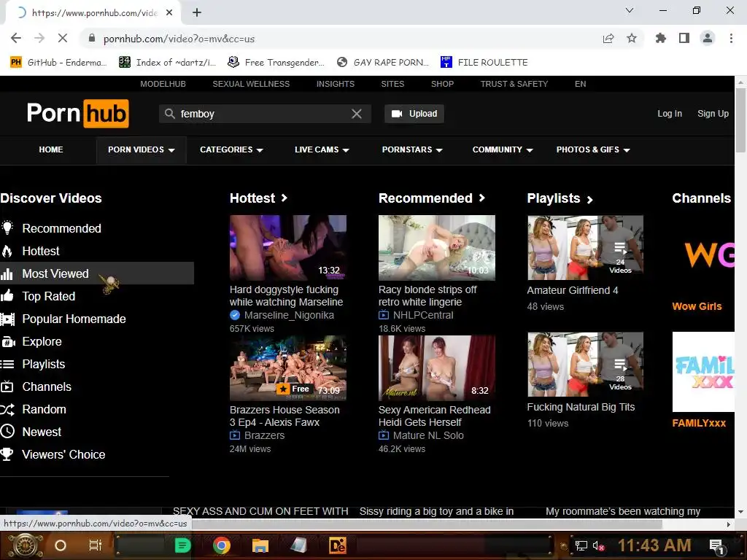Expand the Hottest section arrow
This screenshot has width=747, height=560.
click(285, 198)
